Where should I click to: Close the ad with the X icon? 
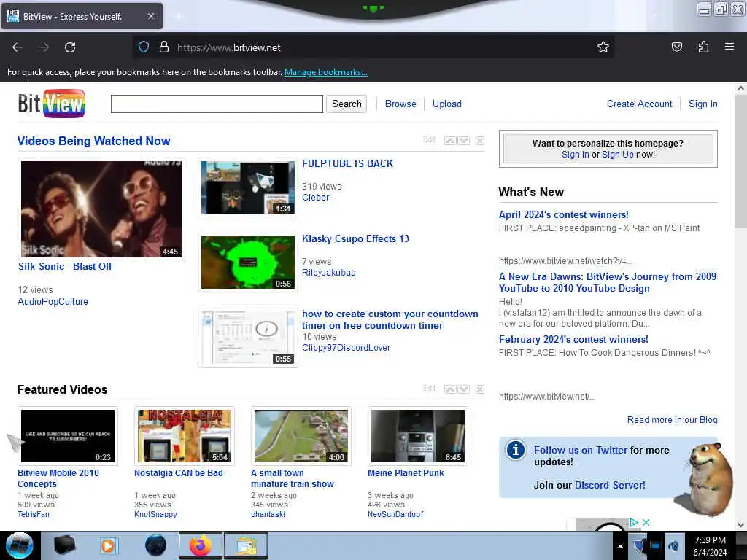point(646,522)
